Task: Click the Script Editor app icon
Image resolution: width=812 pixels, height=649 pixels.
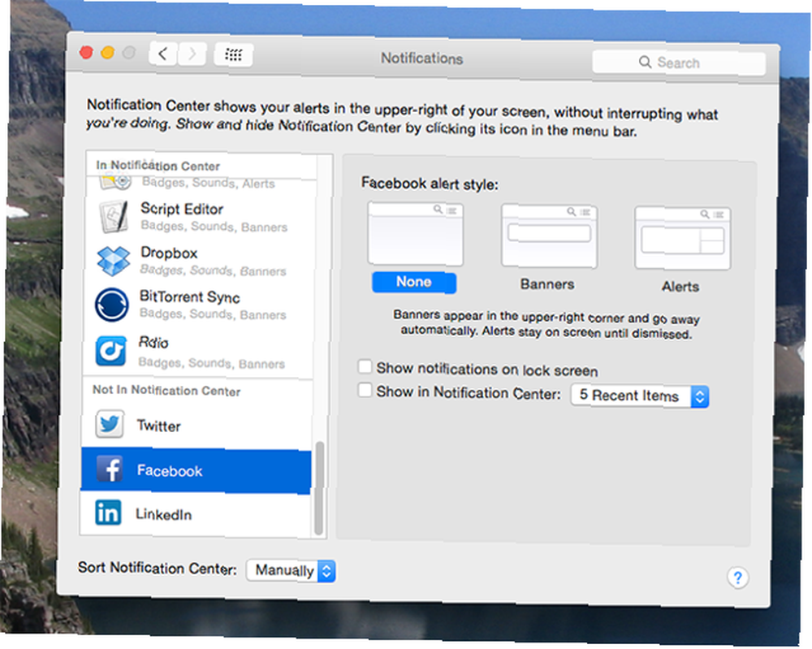Action: [114, 217]
